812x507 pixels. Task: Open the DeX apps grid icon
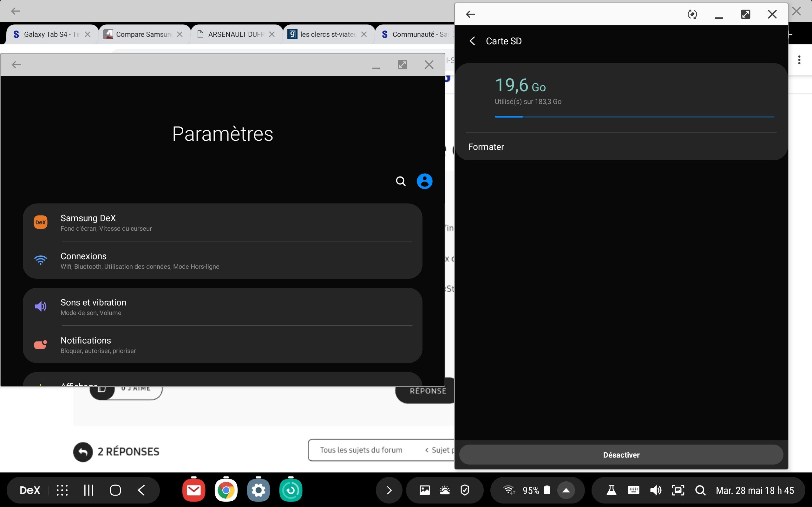tap(62, 490)
